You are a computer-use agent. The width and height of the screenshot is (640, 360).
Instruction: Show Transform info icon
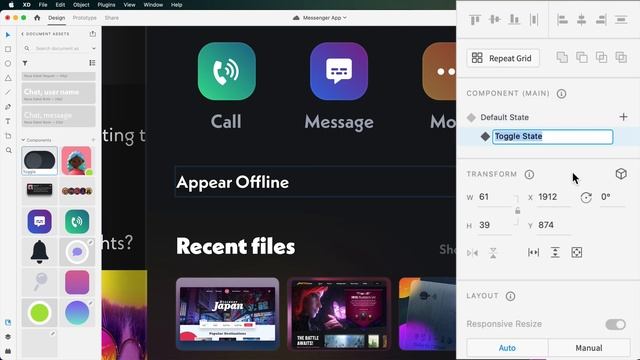(x=529, y=175)
